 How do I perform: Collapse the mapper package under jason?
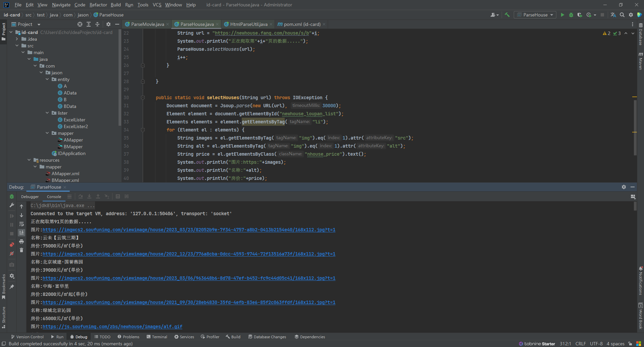[x=47, y=133]
